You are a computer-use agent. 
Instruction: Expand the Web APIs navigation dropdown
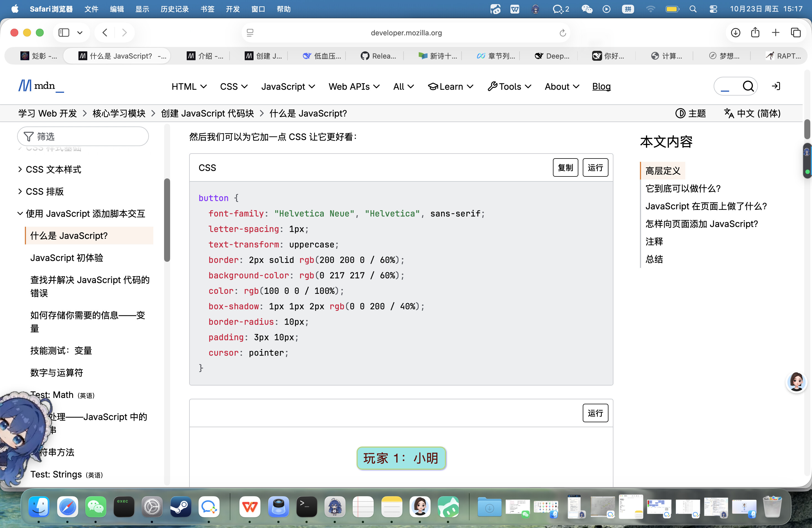pos(354,87)
